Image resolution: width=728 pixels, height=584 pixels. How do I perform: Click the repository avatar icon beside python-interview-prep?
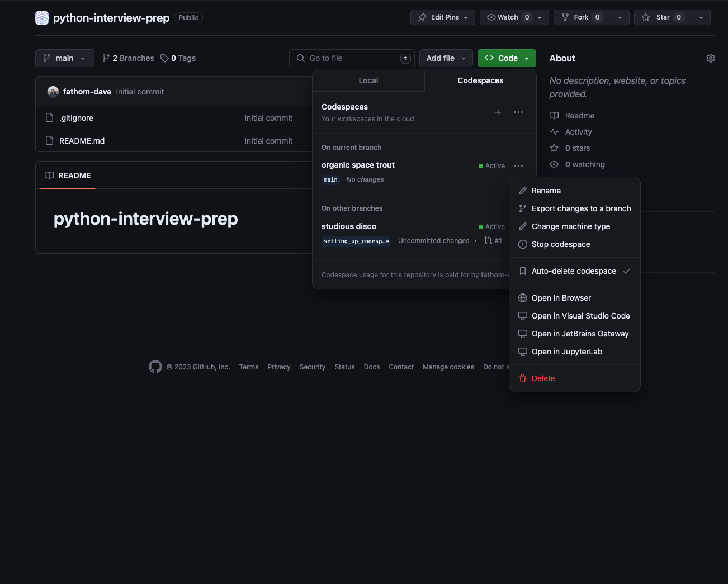[42, 18]
